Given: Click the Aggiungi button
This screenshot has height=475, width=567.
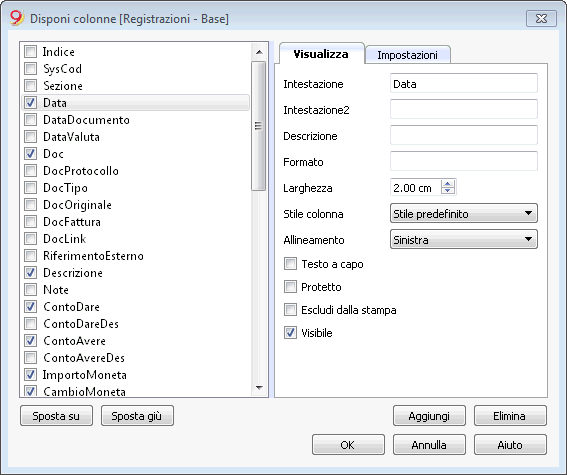Looking at the screenshot, I should [x=429, y=416].
